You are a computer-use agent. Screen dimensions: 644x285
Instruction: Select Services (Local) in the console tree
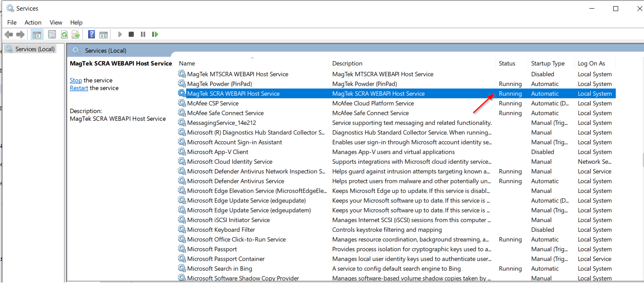34,49
